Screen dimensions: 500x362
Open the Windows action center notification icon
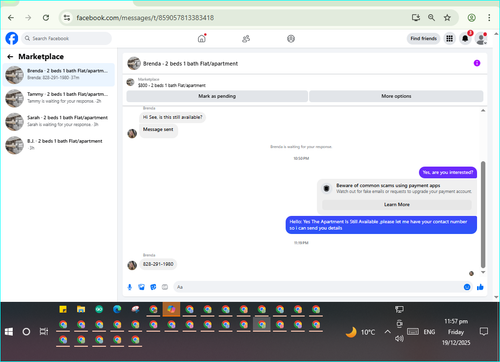click(484, 331)
